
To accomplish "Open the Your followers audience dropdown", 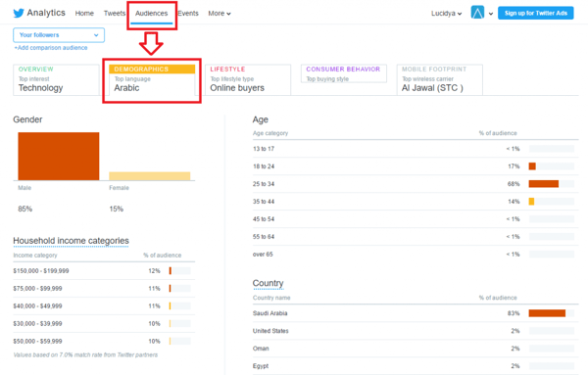I will 59,35.
